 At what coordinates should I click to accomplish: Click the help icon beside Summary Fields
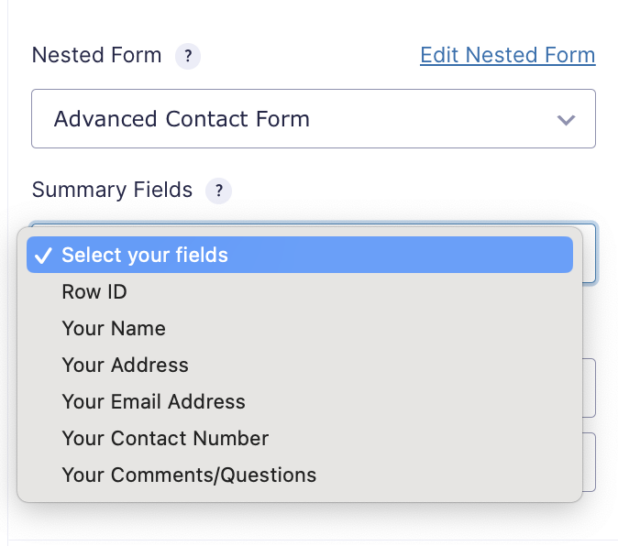[218, 191]
